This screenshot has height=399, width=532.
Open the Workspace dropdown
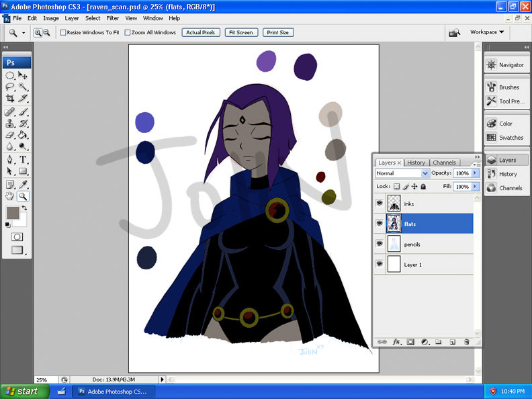(x=487, y=32)
